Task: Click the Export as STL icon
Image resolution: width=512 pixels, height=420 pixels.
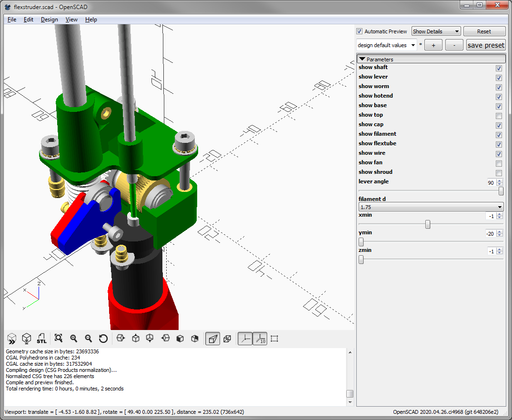Action: pos(41,339)
